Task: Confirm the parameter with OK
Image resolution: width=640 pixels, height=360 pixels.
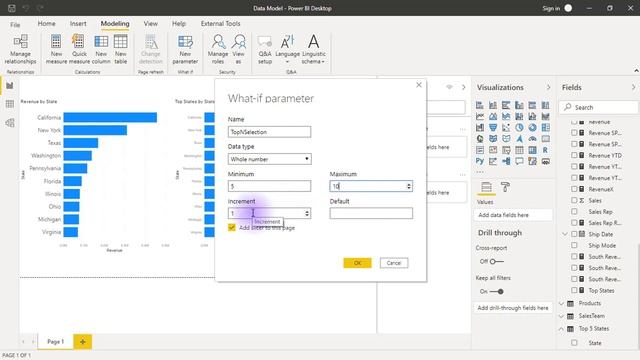Action: click(358, 263)
